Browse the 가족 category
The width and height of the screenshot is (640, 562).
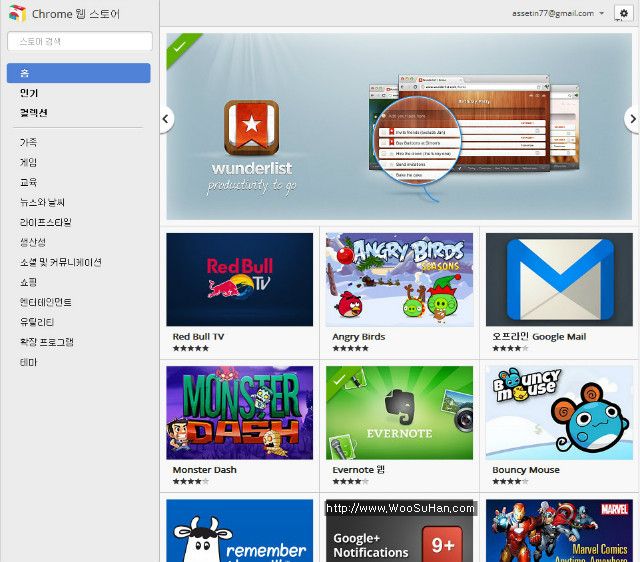[29, 142]
